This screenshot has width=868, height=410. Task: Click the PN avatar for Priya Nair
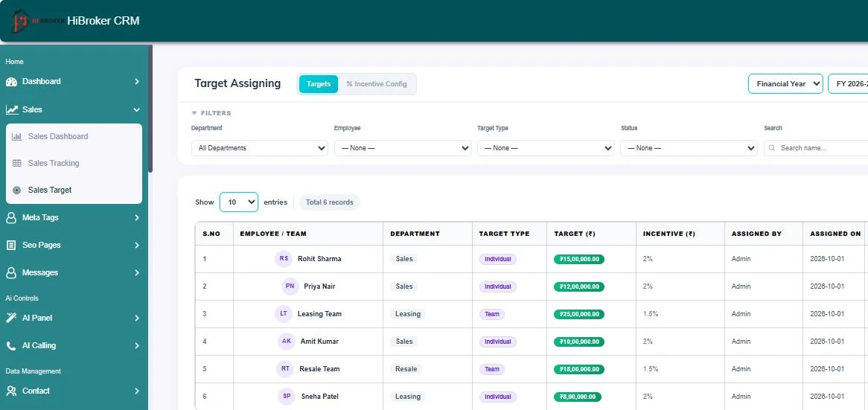(290, 286)
